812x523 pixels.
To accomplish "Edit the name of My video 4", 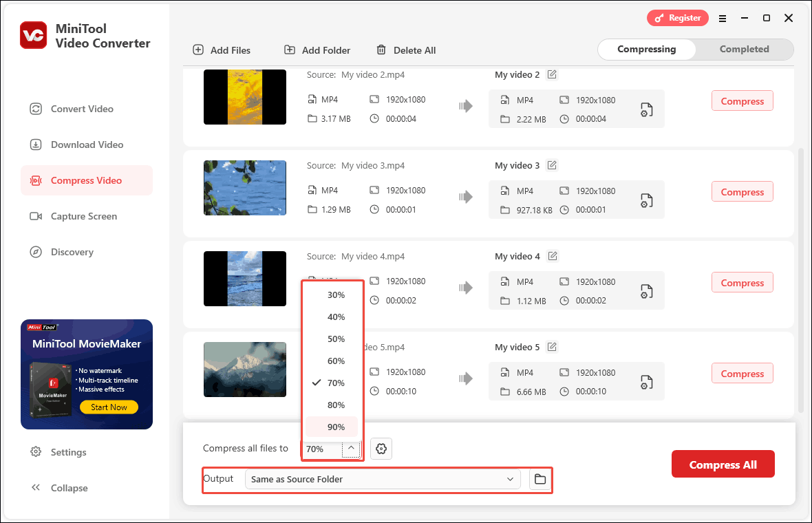I will tap(553, 256).
